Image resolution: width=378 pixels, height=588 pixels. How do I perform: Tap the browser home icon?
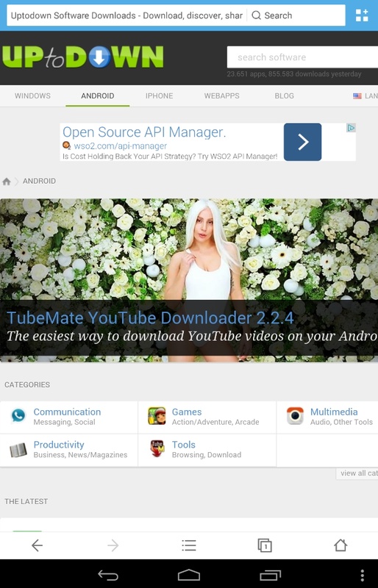[340, 545]
